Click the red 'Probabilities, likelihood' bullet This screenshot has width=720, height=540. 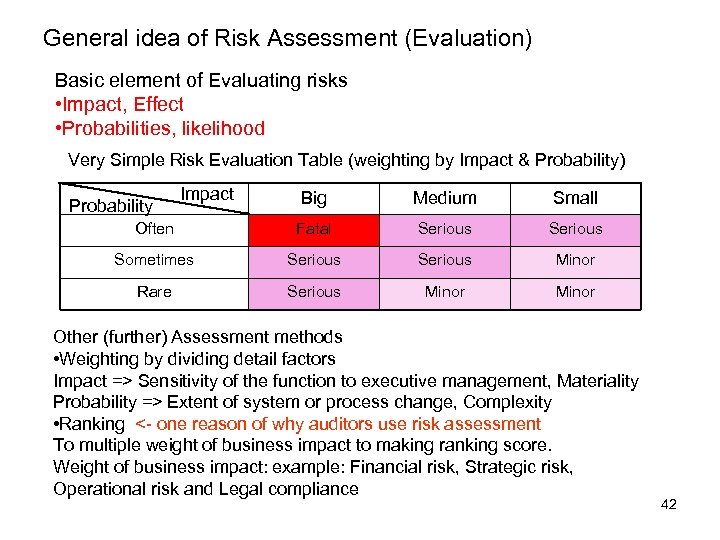pyautogui.click(x=159, y=128)
